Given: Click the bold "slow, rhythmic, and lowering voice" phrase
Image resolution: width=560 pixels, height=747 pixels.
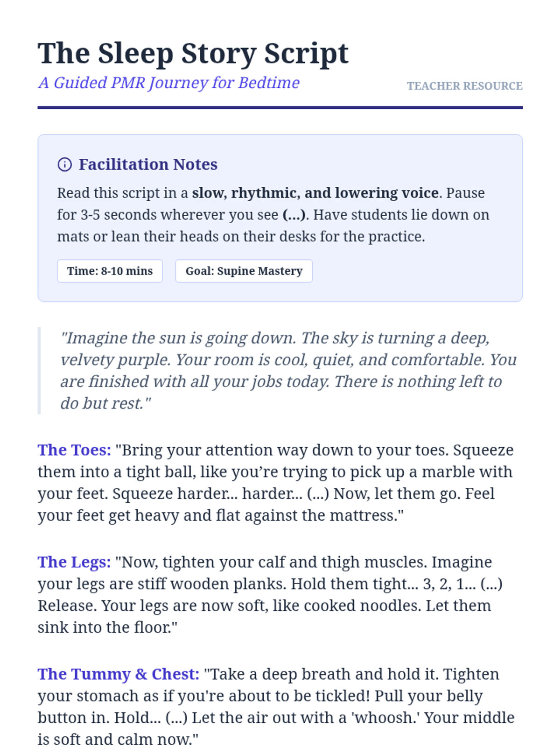Looking at the screenshot, I should [x=315, y=193].
